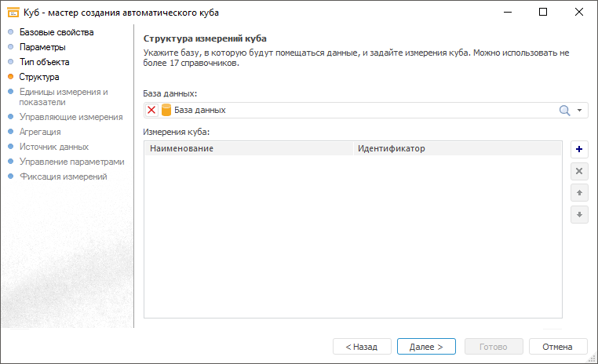Click the cube wizard title bar icon
The width and height of the screenshot is (598, 364).
click(13, 13)
